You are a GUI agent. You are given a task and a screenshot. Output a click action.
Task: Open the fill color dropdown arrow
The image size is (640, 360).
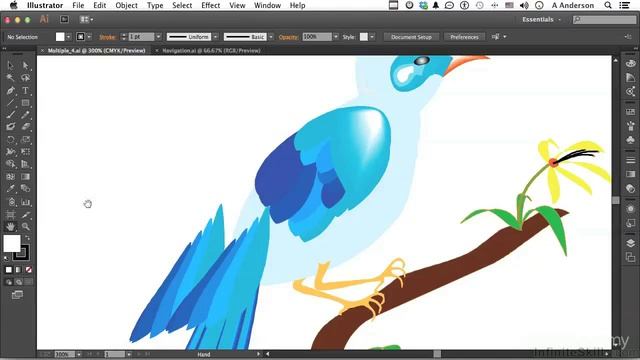coord(69,37)
